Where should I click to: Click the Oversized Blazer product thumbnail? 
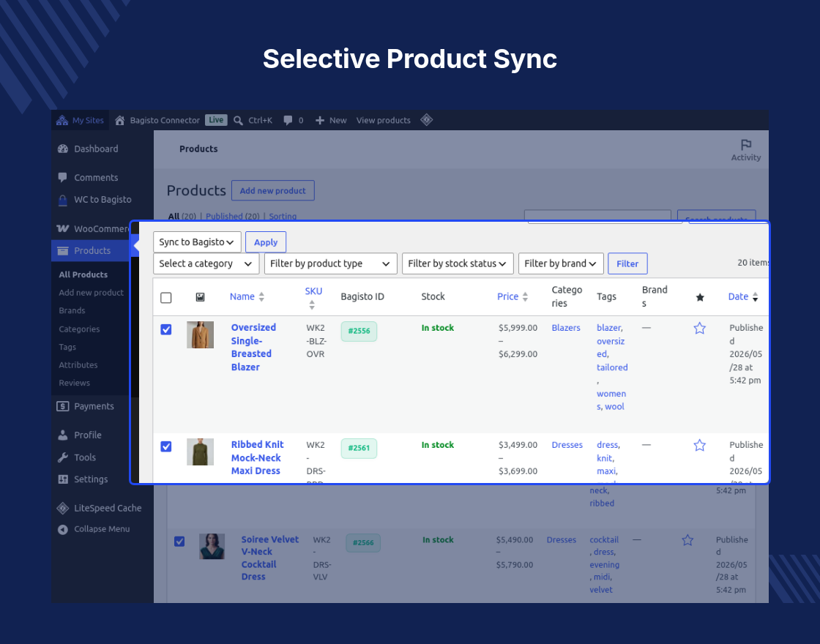point(201,334)
